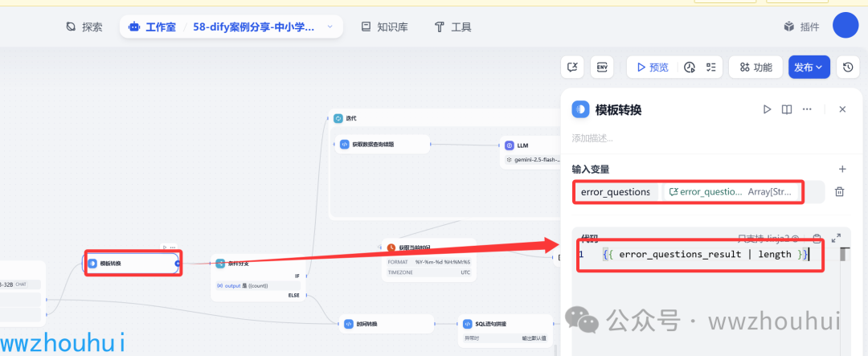Select the 模板转换 node on canvas
Image resolution: width=868 pixels, height=356 pixels.
click(132, 264)
